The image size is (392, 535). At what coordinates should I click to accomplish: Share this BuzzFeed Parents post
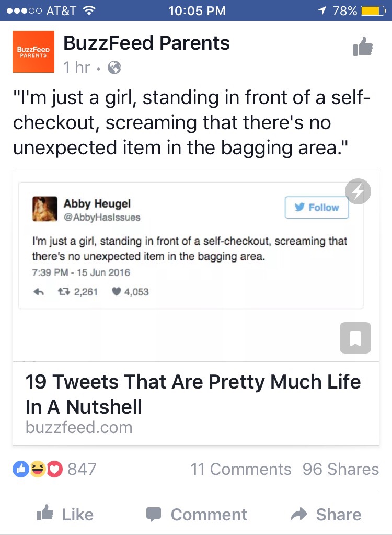326,515
